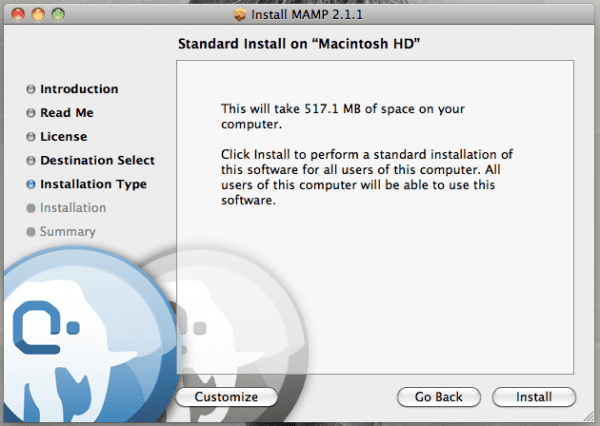Click the blue bullet beside Installation Type
The image size is (600, 426).
[x=31, y=185]
